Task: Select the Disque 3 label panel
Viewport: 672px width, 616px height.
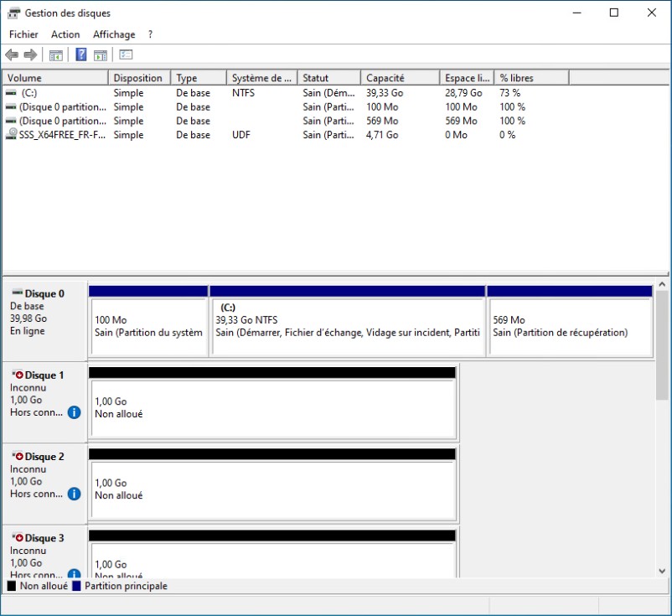Action: (44, 552)
